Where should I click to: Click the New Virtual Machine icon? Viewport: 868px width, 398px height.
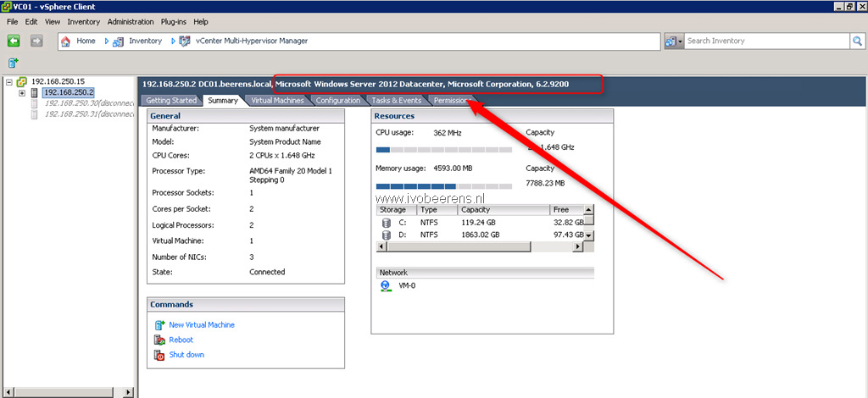click(x=160, y=325)
